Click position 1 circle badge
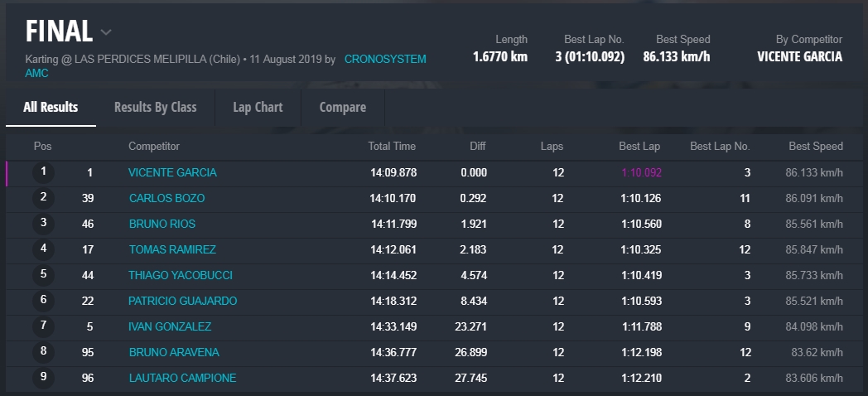The image size is (868, 396). (43, 172)
